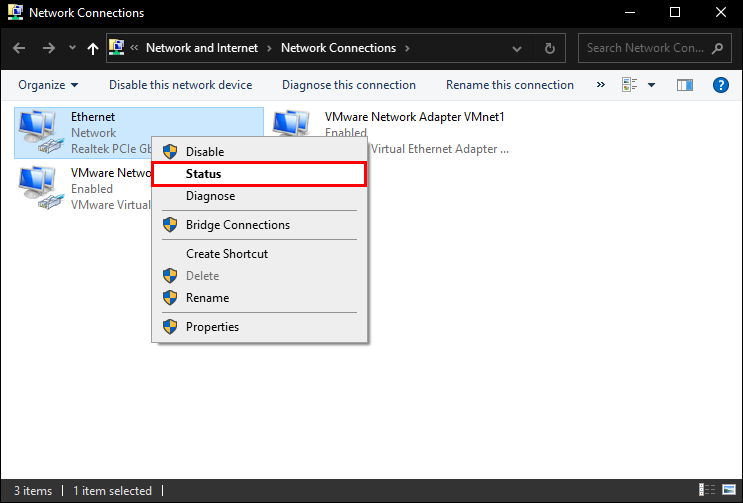Screen dimensions: 743x503
Task: Open the address bar history dropdown
Action: point(516,48)
